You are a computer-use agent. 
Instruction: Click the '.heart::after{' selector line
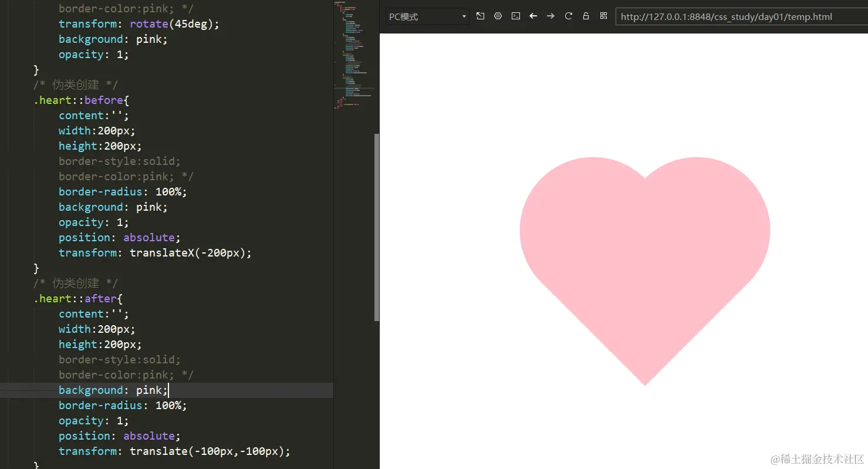(78, 299)
